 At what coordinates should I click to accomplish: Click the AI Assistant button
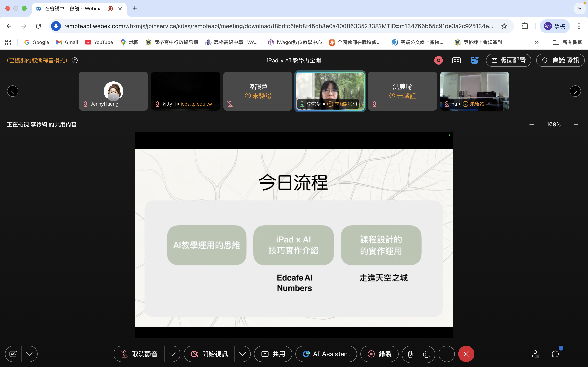[x=326, y=354]
